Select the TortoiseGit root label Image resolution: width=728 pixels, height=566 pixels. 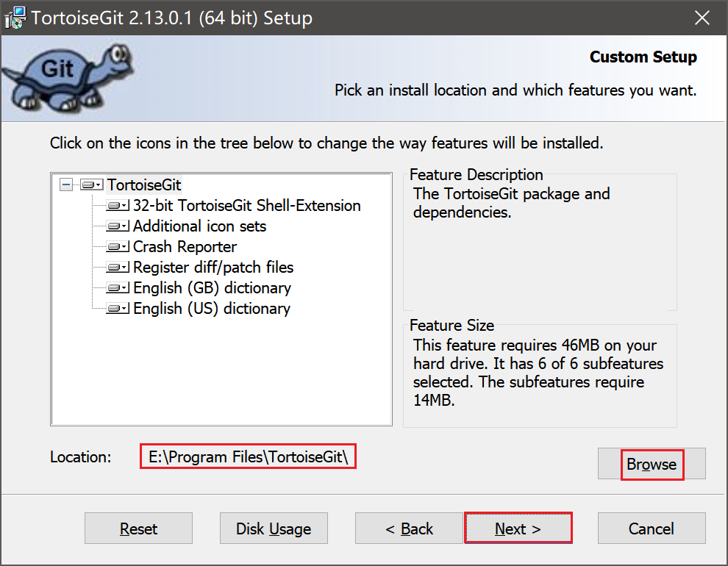144,185
